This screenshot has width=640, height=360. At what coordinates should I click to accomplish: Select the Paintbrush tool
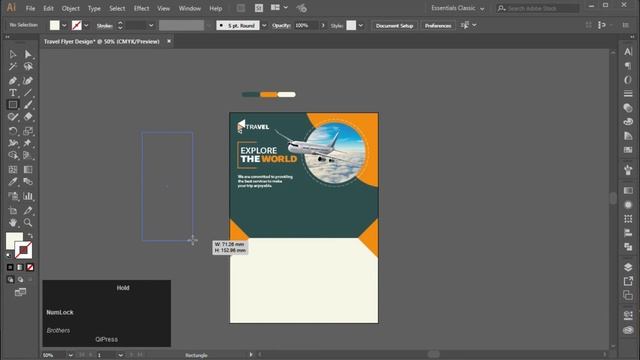(x=28, y=105)
